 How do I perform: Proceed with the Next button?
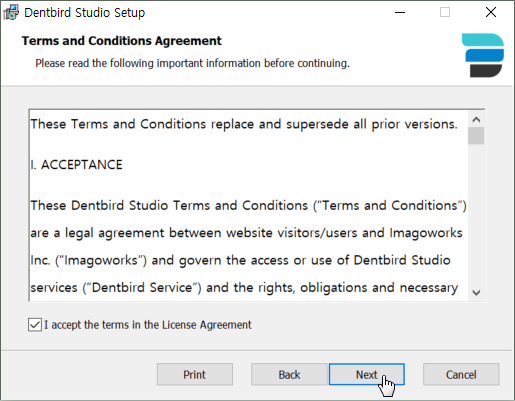tap(367, 374)
